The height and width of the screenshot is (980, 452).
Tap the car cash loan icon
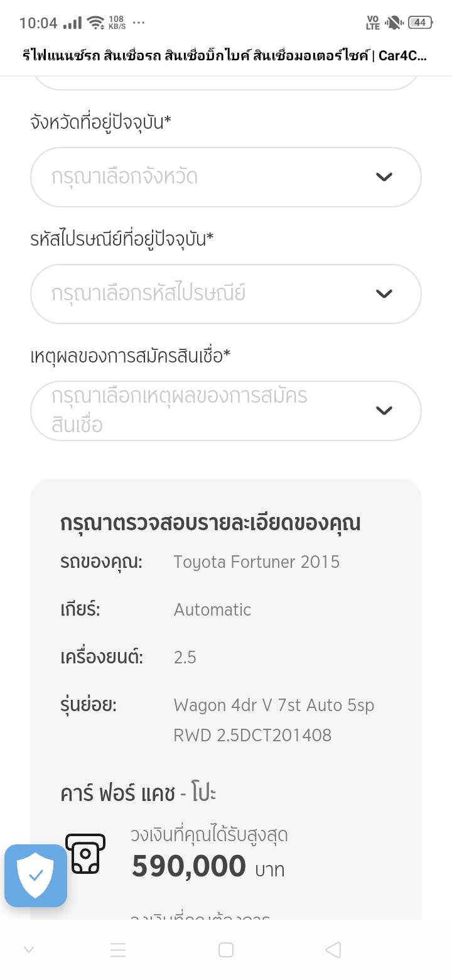pos(85,854)
